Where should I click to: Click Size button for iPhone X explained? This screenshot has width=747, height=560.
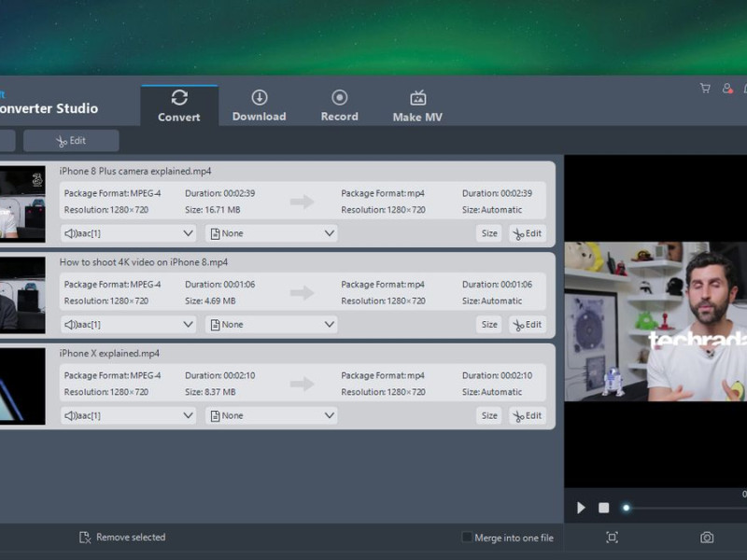[488, 415]
